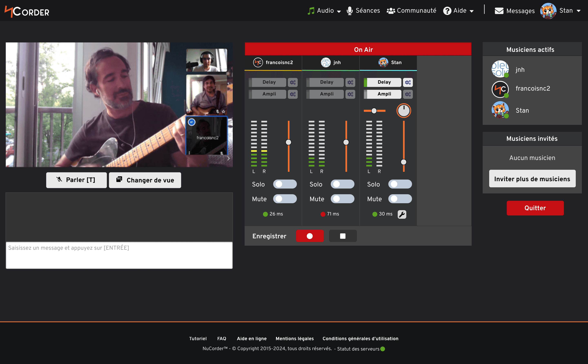Toggle Solo switch for francoisnc2 channel
The width and height of the screenshot is (588, 364).
[x=285, y=184]
